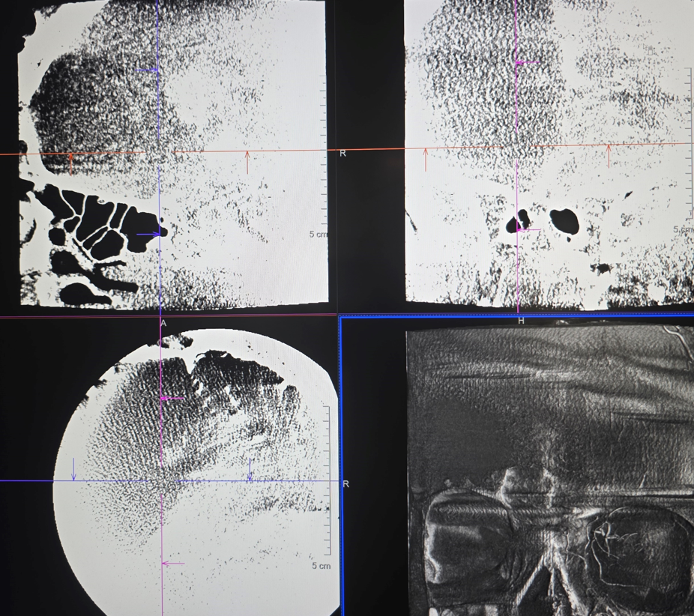Click 'R' orientation label beside top-left view
The width and height of the screenshot is (694, 616).
tap(343, 154)
